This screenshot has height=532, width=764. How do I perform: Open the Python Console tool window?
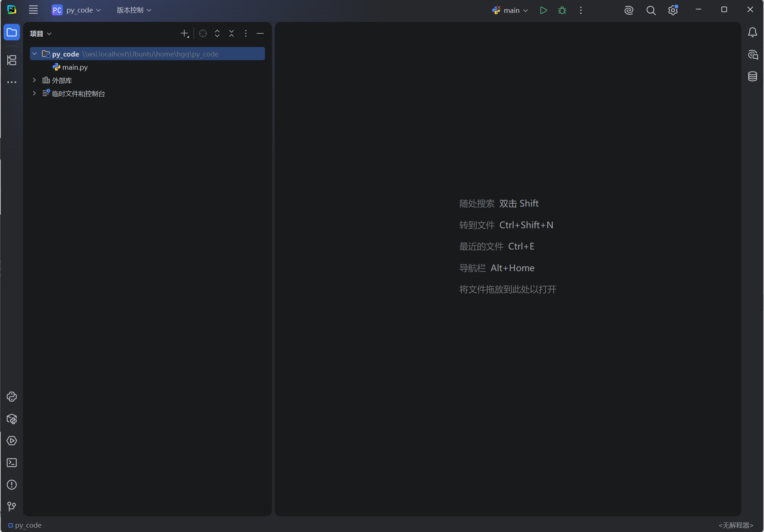click(12, 397)
